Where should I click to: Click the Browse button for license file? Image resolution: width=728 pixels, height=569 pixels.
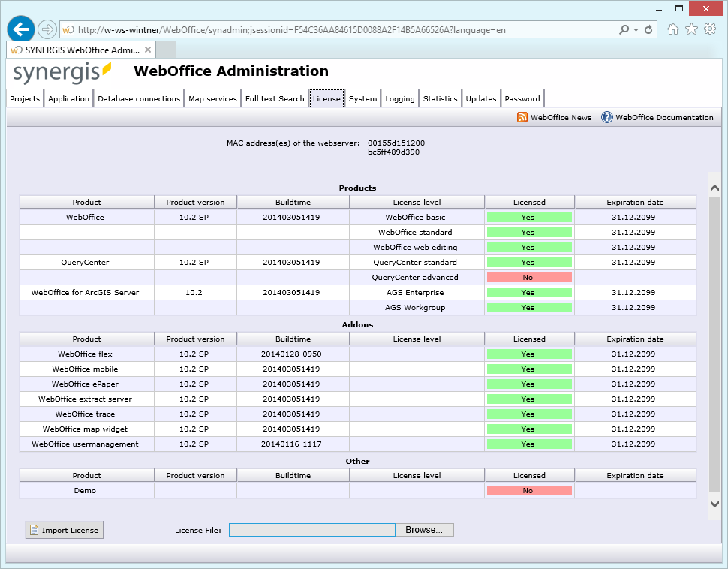(x=424, y=530)
